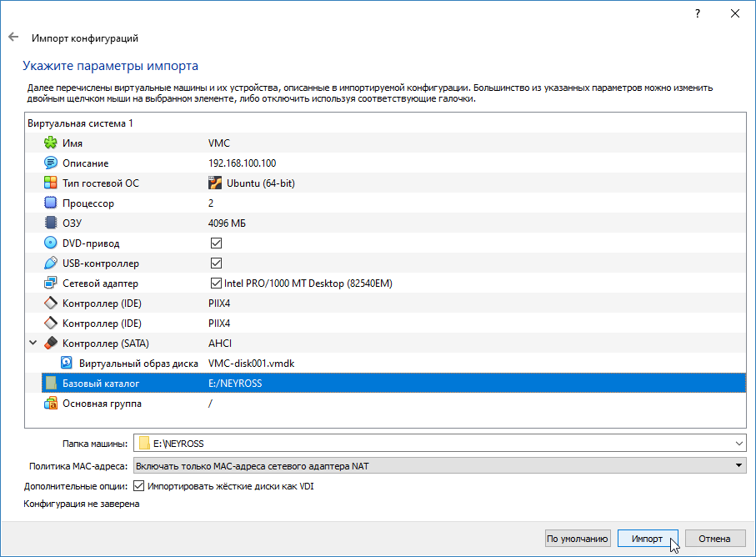Toggle import hard disks as VDI

[x=139, y=486]
